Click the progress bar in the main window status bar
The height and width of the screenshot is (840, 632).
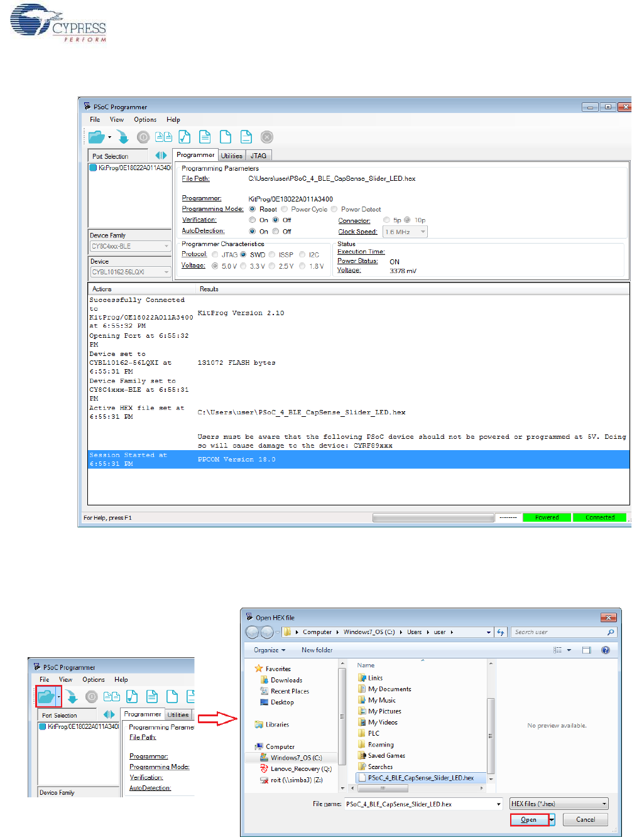pos(433,518)
